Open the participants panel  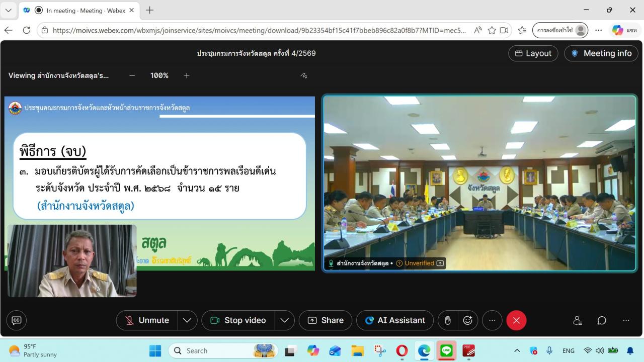(x=577, y=320)
